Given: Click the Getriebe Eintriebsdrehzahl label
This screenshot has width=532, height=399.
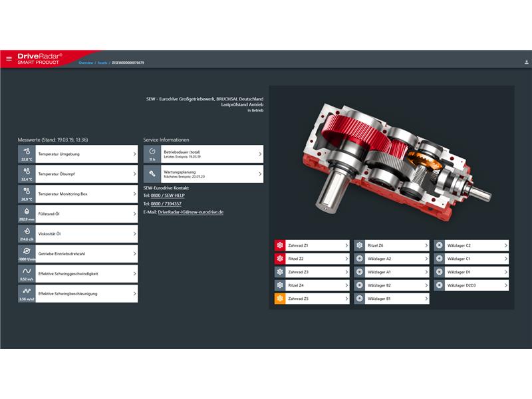Looking at the screenshot, I should 61,254.
